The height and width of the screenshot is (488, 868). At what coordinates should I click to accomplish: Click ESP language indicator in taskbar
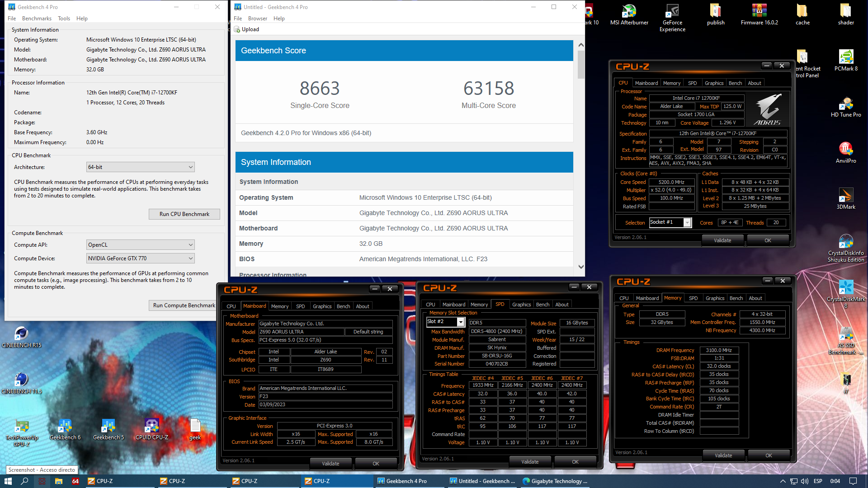click(818, 481)
